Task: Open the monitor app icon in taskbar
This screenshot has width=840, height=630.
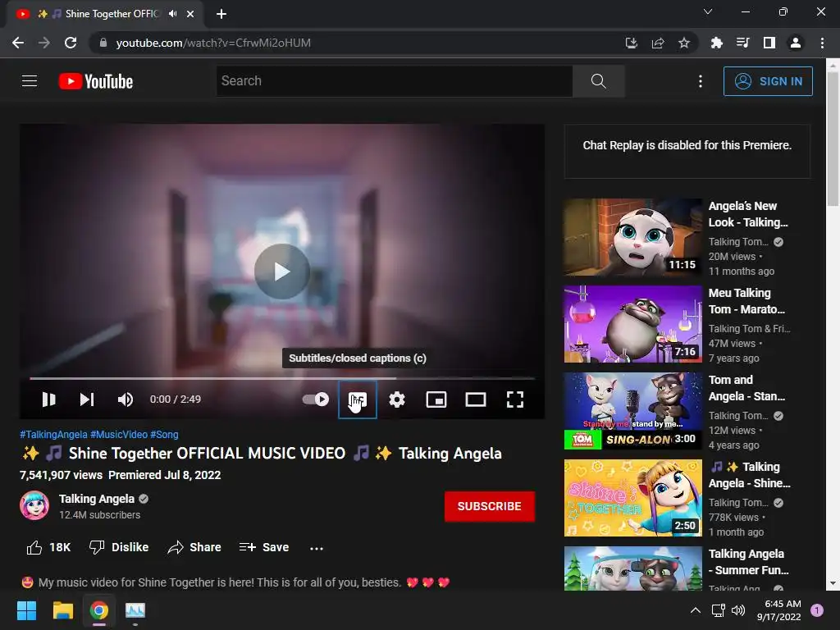Action: 135,610
